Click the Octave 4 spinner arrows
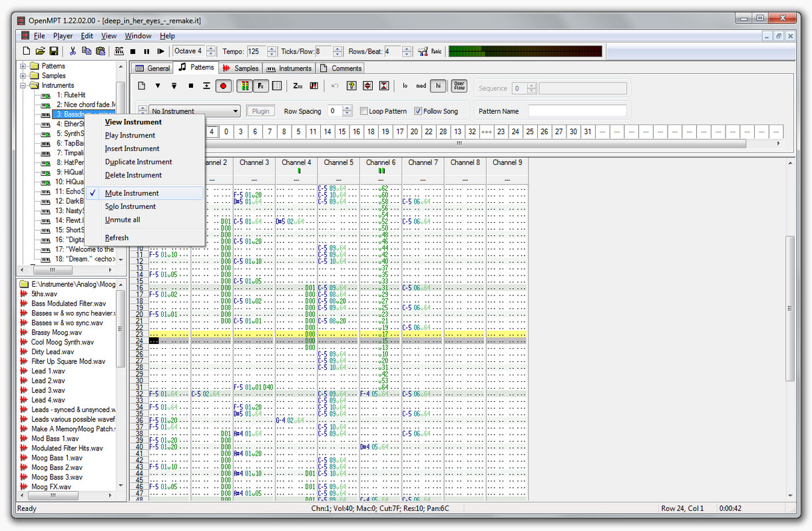The image size is (812, 531). [x=211, y=51]
